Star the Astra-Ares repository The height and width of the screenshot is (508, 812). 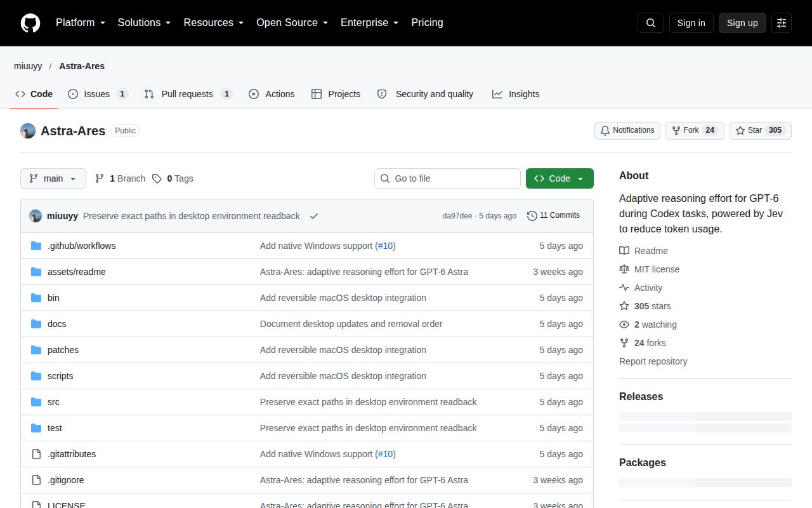[761, 131]
